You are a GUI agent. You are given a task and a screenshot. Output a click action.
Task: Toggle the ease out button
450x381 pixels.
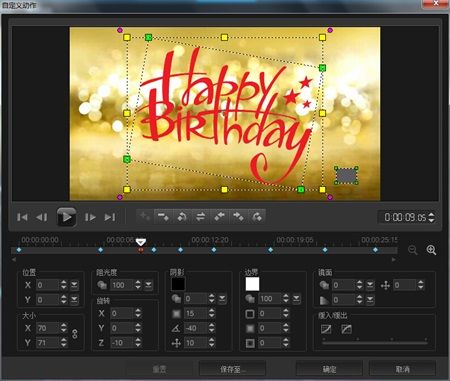coord(347,329)
